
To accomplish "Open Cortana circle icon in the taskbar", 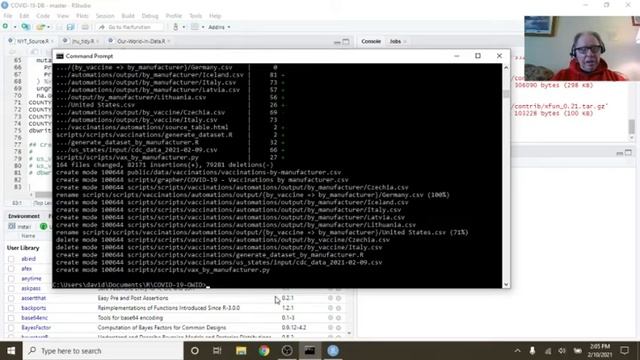I will [x=195, y=351].
